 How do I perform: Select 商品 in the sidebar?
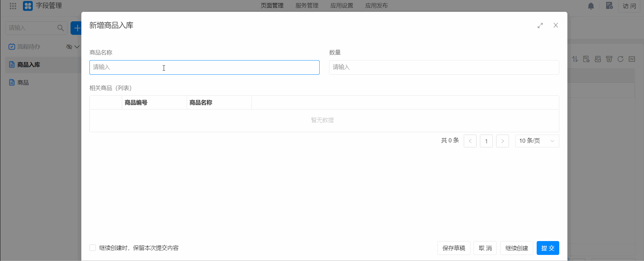pos(23,82)
